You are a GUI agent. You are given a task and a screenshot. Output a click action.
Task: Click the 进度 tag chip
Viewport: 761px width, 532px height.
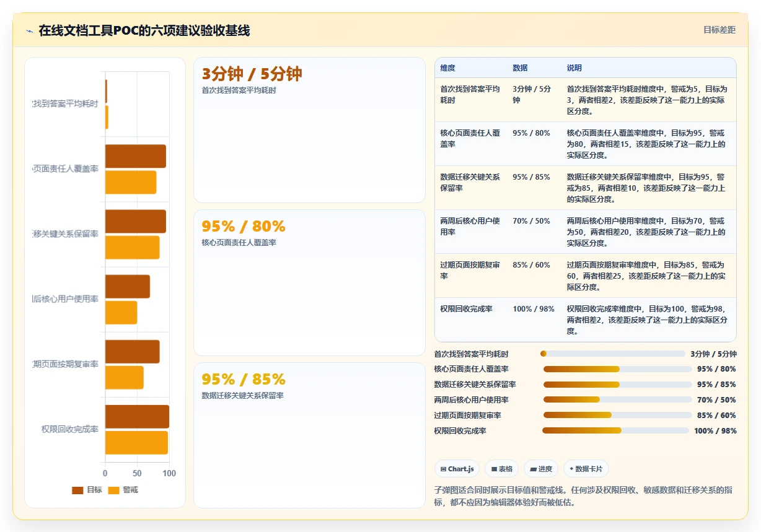click(541, 469)
